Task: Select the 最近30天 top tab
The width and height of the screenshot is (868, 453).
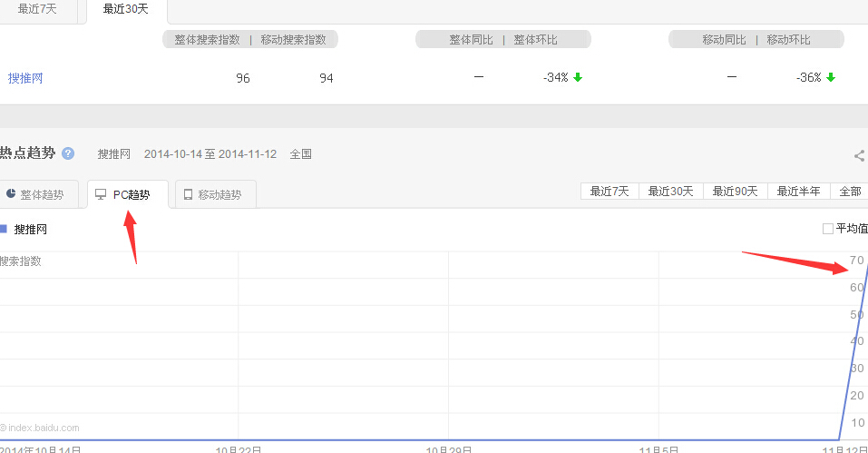Action: [x=126, y=9]
